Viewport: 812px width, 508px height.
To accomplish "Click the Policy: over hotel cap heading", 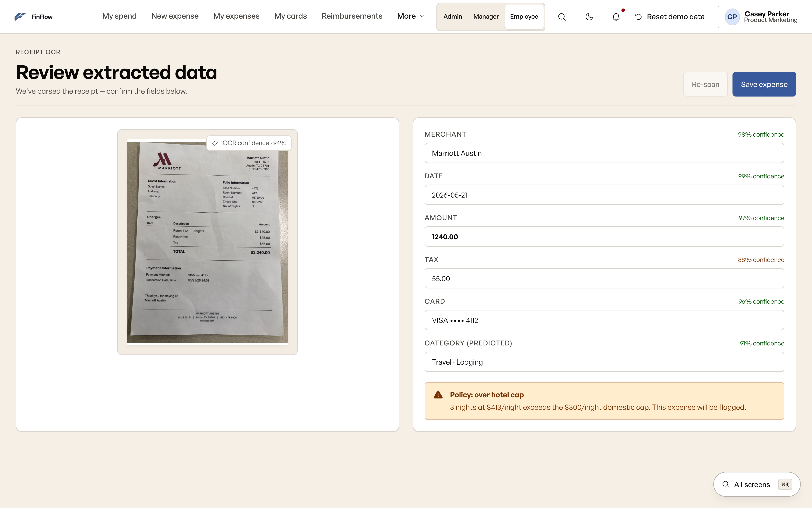I will point(487,395).
